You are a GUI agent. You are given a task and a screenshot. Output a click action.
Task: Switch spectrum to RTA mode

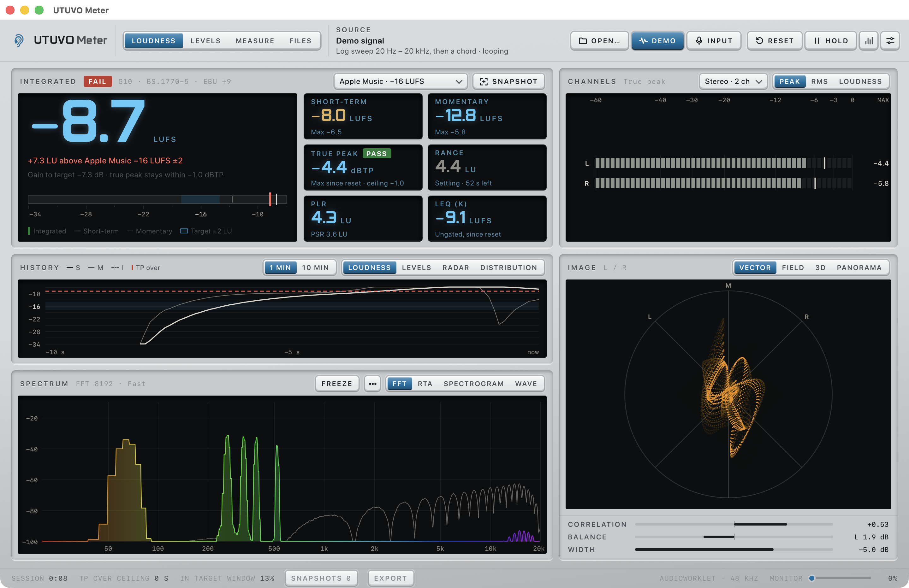425,384
